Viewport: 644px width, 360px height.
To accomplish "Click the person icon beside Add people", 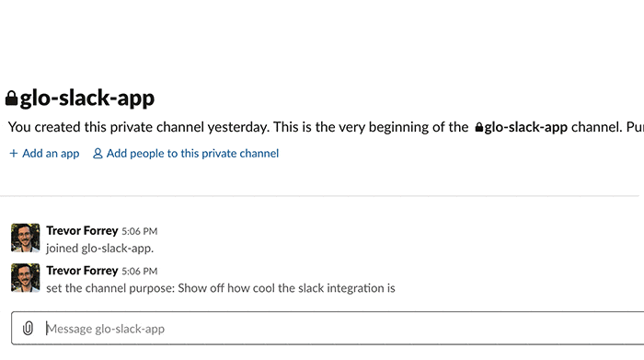I will pos(98,153).
